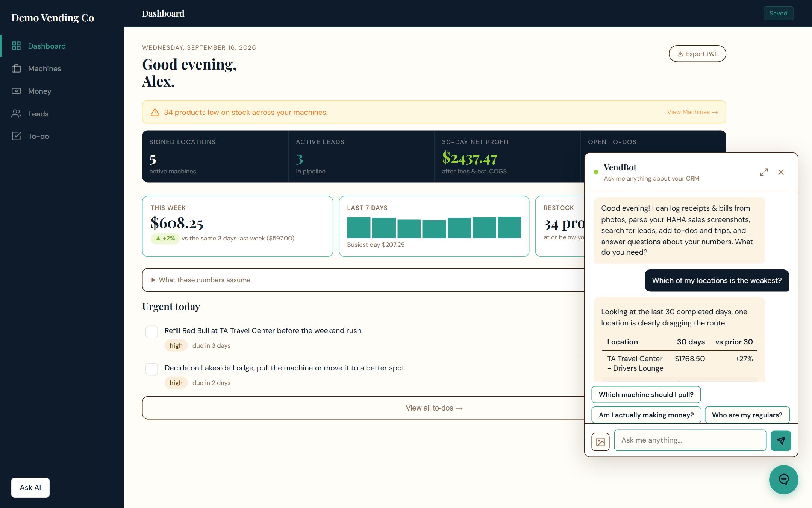Open Dashboard in the sidebar

tap(62, 46)
